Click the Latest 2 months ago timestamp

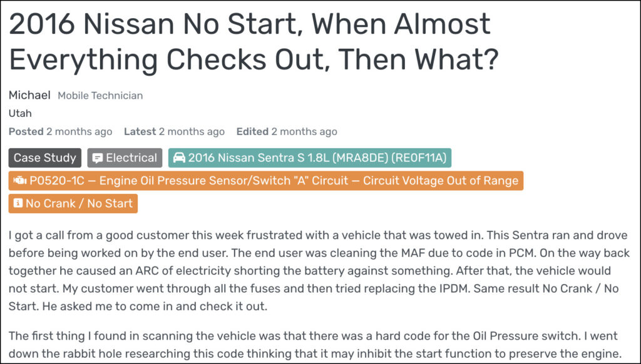tap(175, 131)
